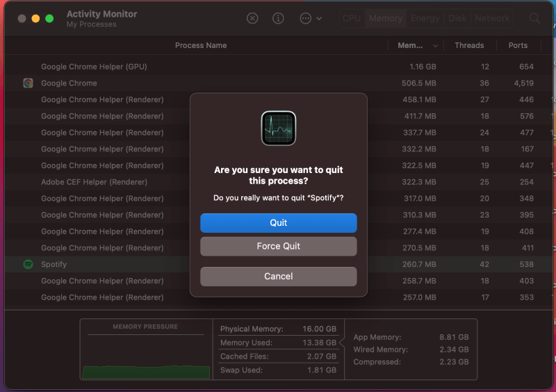Image resolution: width=556 pixels, height=392 pixels.
Task: Click the 260.7 MB Spotify memory value
Action: 419,264
